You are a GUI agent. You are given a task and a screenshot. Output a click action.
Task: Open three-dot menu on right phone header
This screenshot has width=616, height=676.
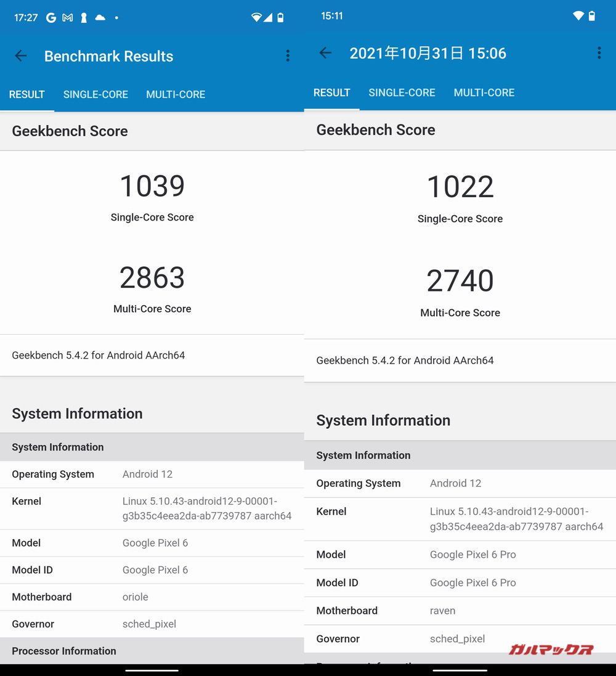[599, 54]
